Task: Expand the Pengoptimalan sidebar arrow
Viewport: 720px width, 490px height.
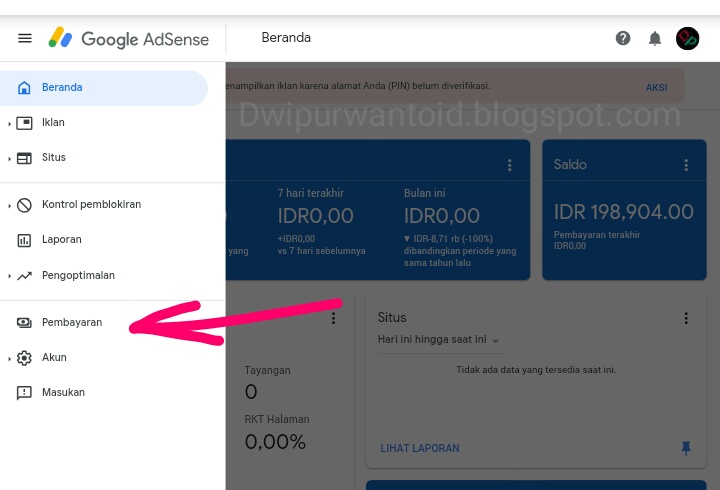Action: [x=9, y=276]
